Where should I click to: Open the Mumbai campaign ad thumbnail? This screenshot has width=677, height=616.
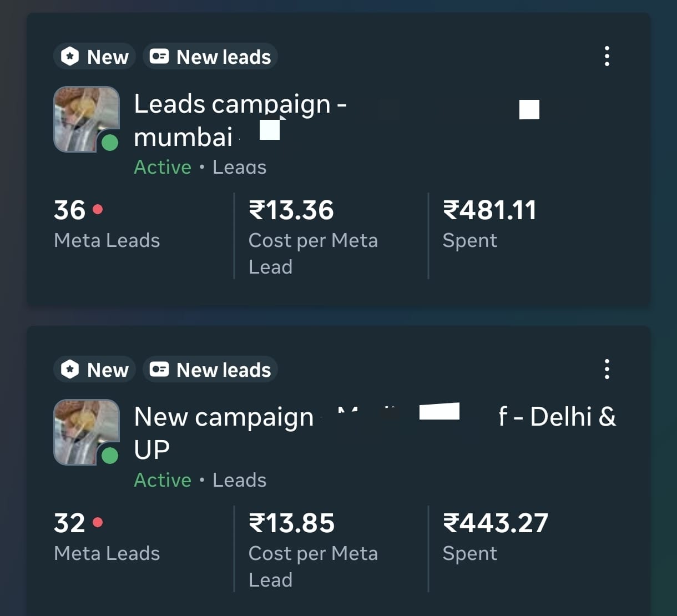[x=82, y=117]
